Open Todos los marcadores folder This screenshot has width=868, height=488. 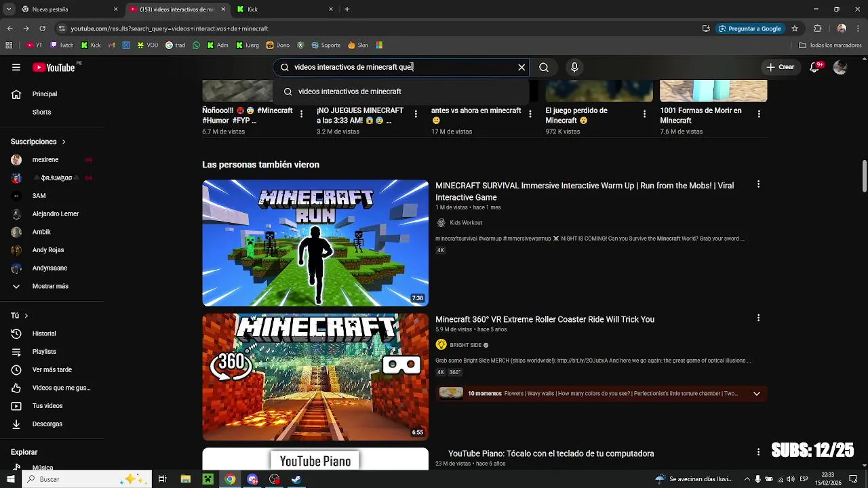[830, 45]
